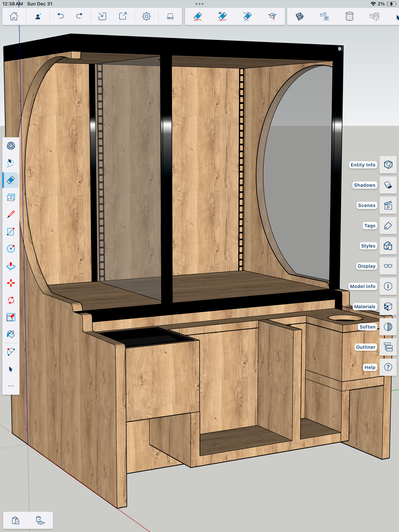Open the Materials panel
The height and width of the screenshot is (532, 399).
pyautogui.click(x=388, y=307)
